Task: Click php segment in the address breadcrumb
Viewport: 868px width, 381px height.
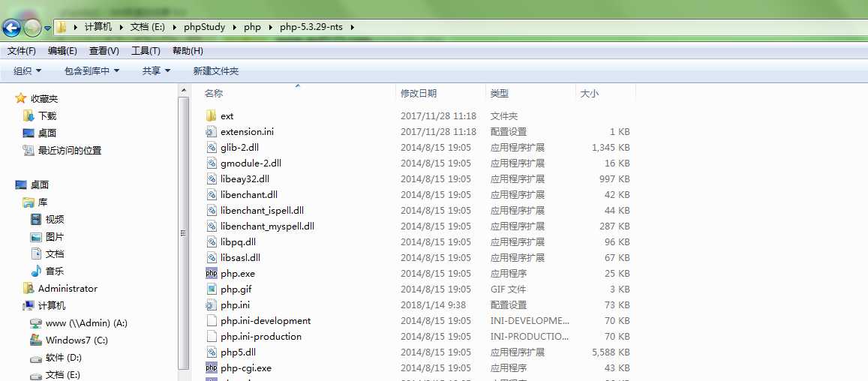Action: pyautogui.click(x=252, y=26)
